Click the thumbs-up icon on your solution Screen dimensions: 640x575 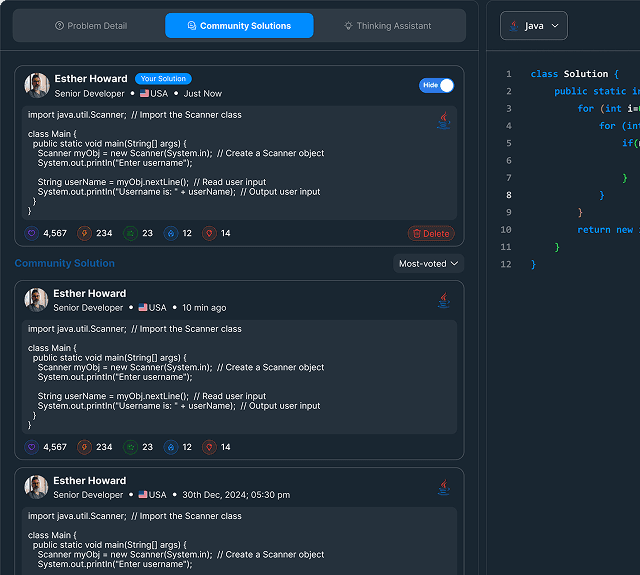point(130,233)
